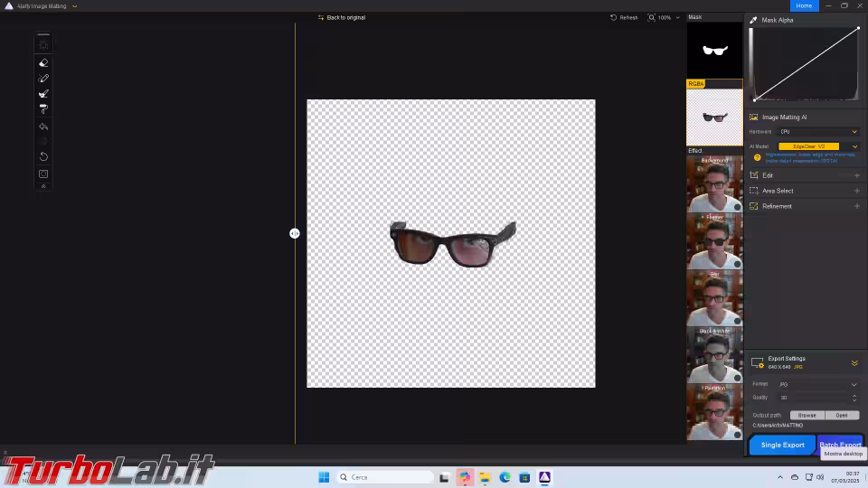Click the bottom-left point of Mask Alpha curve
The height and width of the screenshot is (488, 868).
754,99
